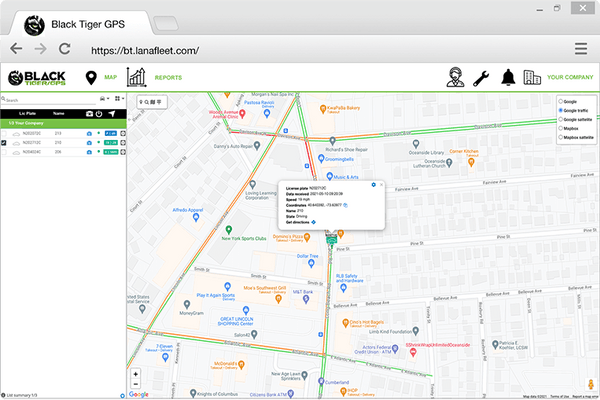Click the Domino's Pizza place marker
The height and width of the screenshot is (400, 600).
307,237
